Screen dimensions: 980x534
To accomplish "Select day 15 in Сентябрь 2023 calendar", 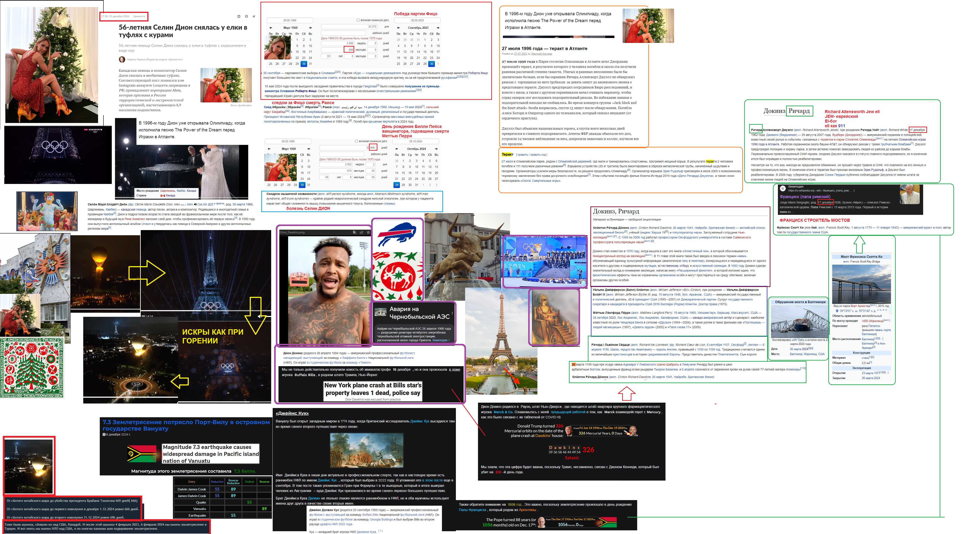I will [425, 52].
